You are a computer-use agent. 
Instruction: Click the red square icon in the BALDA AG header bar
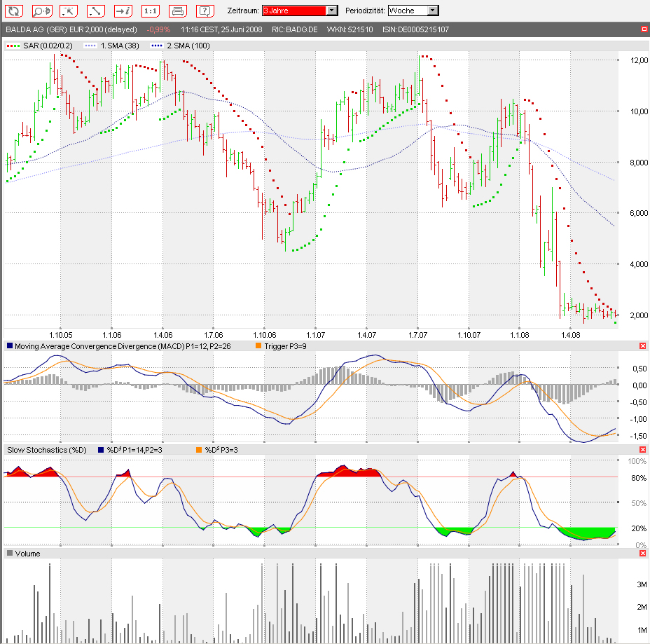coord(644,29)
